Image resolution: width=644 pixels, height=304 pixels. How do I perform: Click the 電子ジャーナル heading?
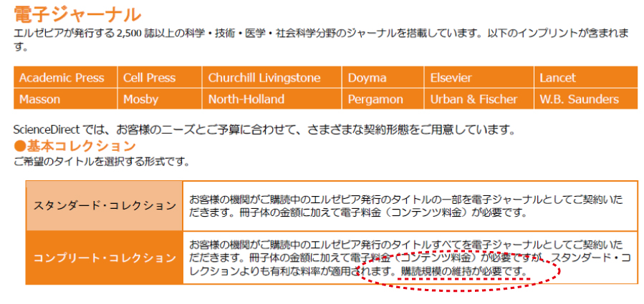77,14
